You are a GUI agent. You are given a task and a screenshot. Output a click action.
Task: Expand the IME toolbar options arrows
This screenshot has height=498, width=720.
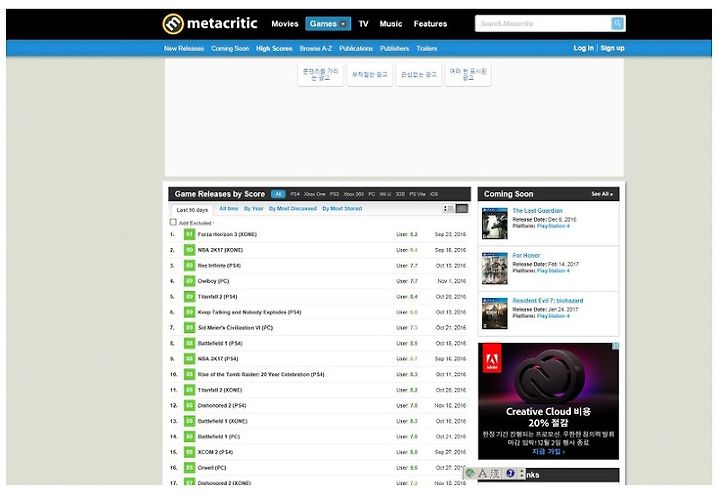click(x=522, y=473)
